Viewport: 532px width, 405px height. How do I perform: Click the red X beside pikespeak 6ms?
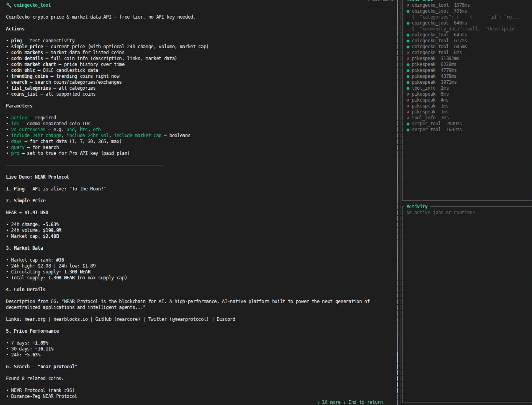[408, 94]
